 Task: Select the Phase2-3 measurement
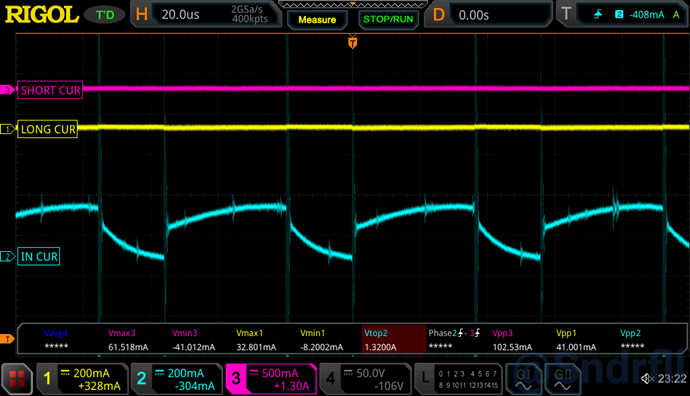point(454,340)
